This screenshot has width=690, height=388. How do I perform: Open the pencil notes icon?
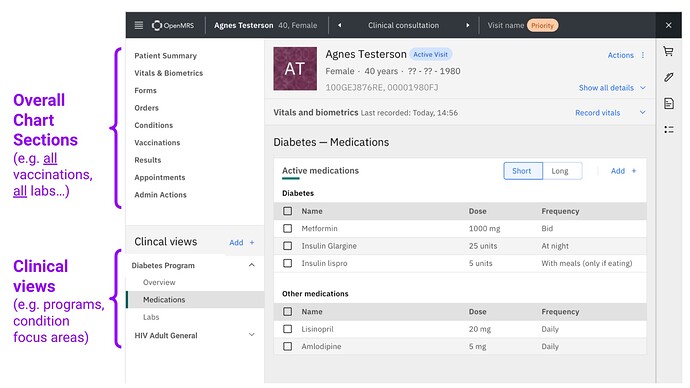[x=668, y=77]
